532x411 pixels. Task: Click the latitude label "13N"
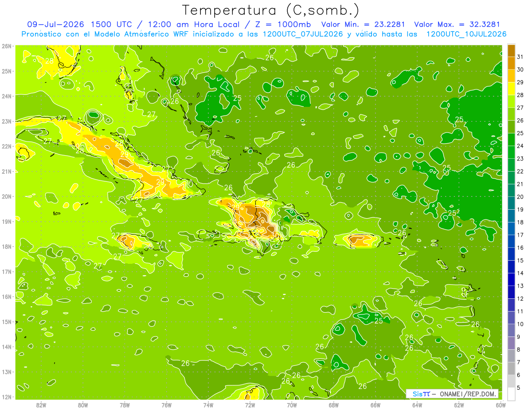tap(7, 372)
